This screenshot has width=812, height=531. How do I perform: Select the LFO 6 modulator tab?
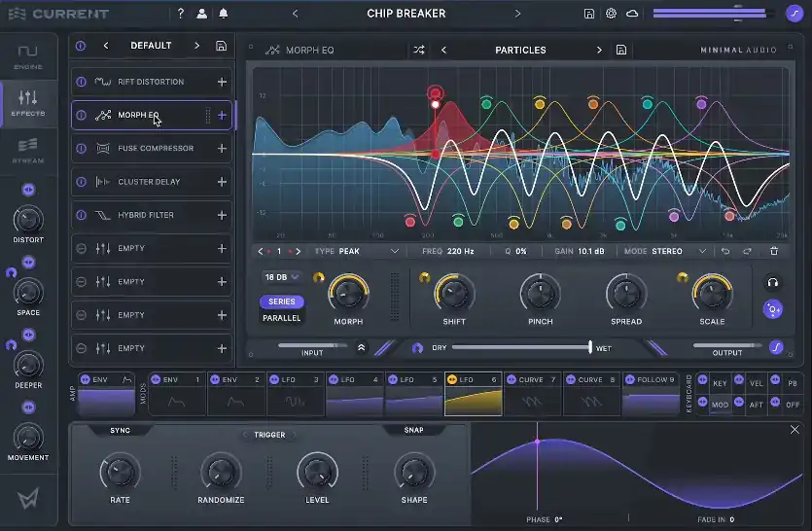(474, 394)
